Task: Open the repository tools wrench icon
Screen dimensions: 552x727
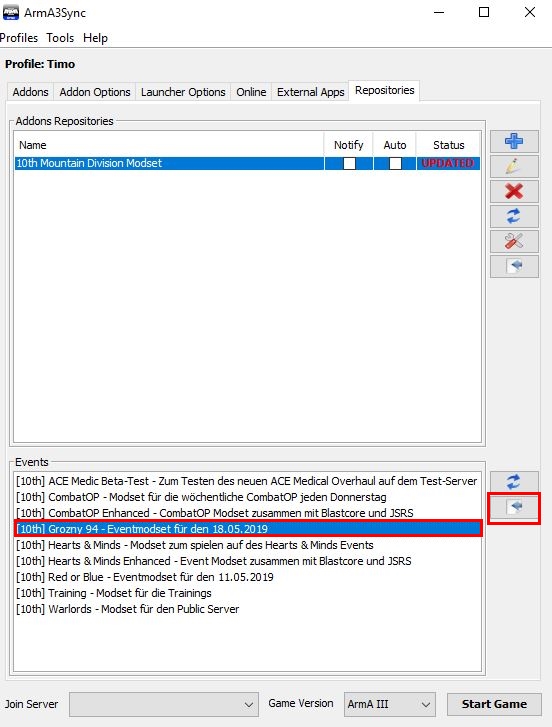Action: pyautogui.click(x=514, y=242)
